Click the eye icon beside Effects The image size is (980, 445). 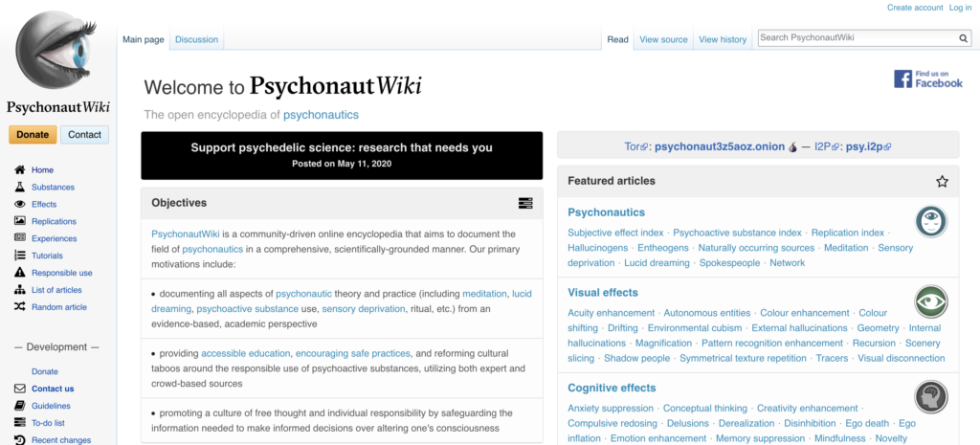tap(20, 205)
